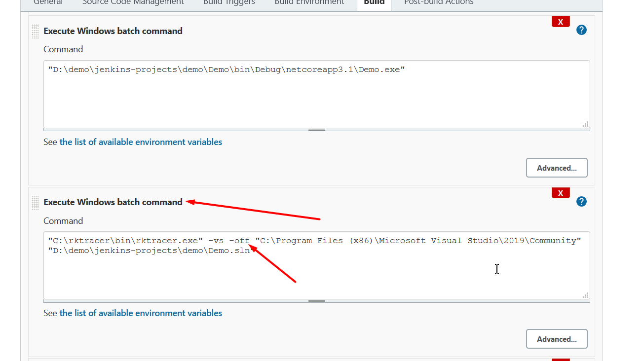Screen dimensions: 644x361
Task: Open help for second Execute Windows batch command
Action: 581,201
